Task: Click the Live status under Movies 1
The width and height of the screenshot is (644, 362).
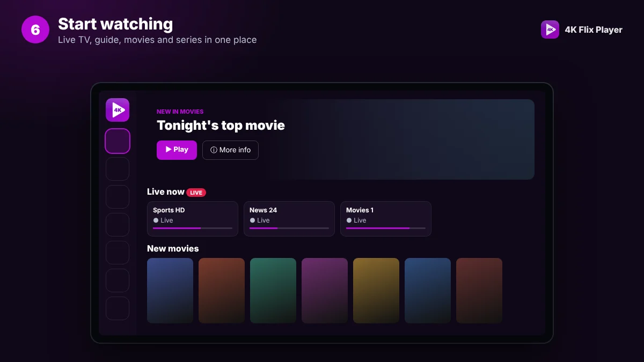Action: [356, 220]
